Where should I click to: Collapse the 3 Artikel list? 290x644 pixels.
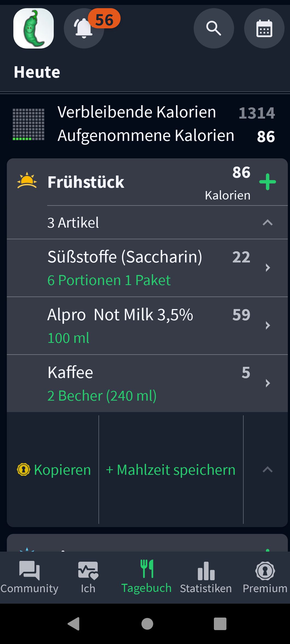tap(267, 223)
